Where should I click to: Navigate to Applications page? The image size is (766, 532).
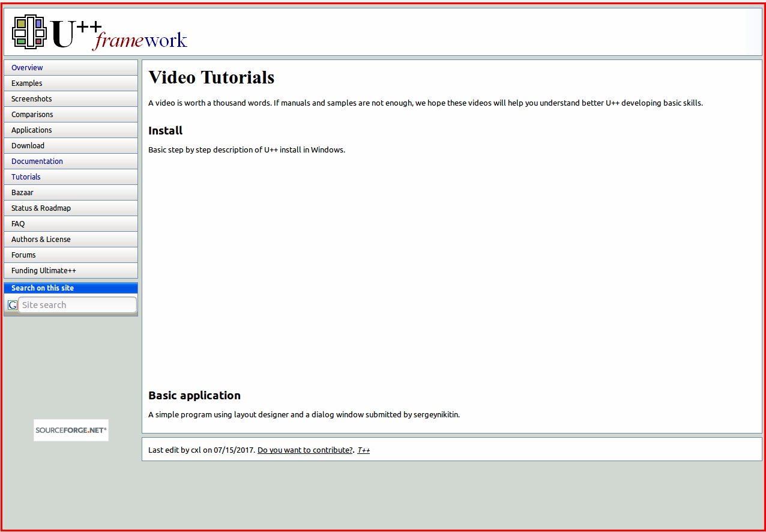(x=32, y=130)
